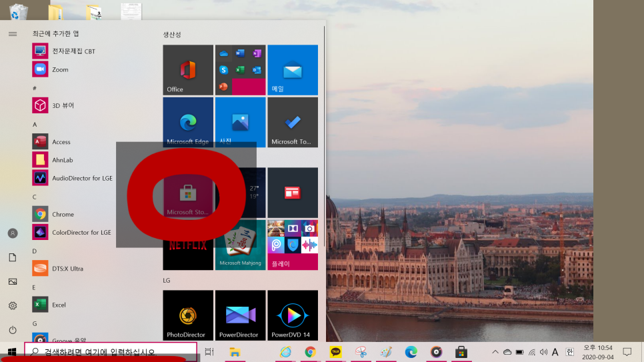The width and height of the screenshot is (644, 362).
Task: Launch the PhotoDirector tile
Action: [x=188, y=315]
